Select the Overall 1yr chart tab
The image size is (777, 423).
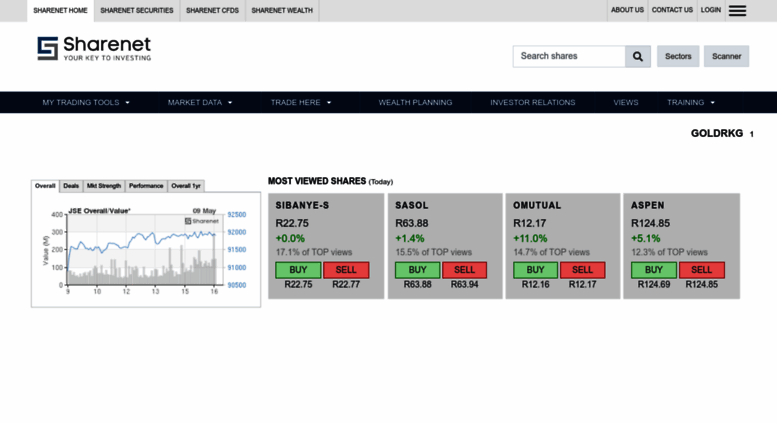point(186,186)
